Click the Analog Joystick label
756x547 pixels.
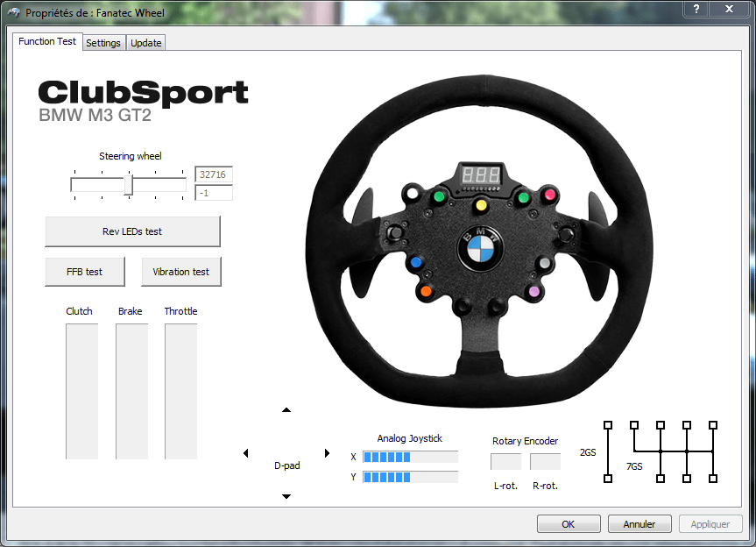(x=409, y=438)
